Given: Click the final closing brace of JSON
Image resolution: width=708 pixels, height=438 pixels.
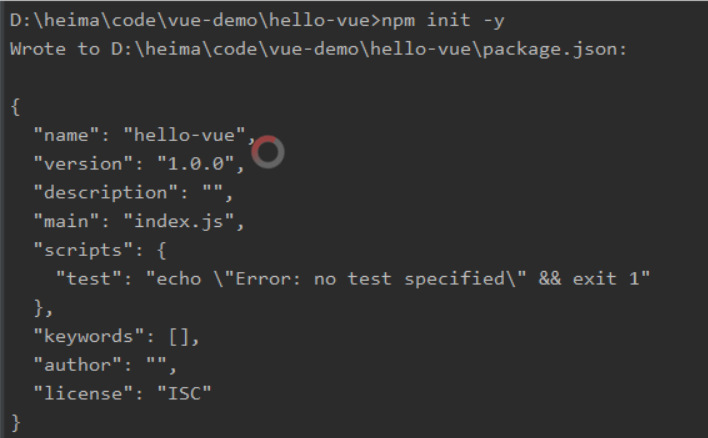Looking at the screenshot, I should [16, 423].
